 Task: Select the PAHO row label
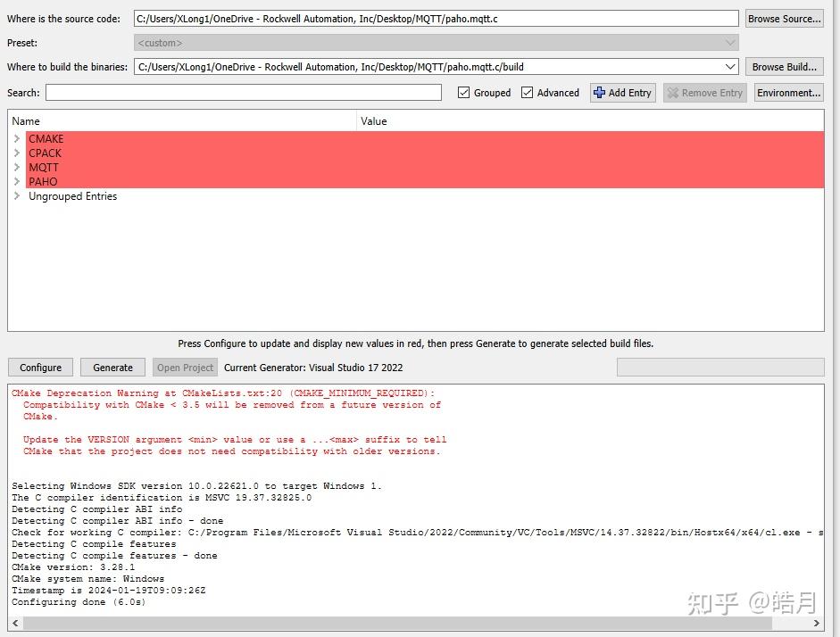click(x=43, y=181)
